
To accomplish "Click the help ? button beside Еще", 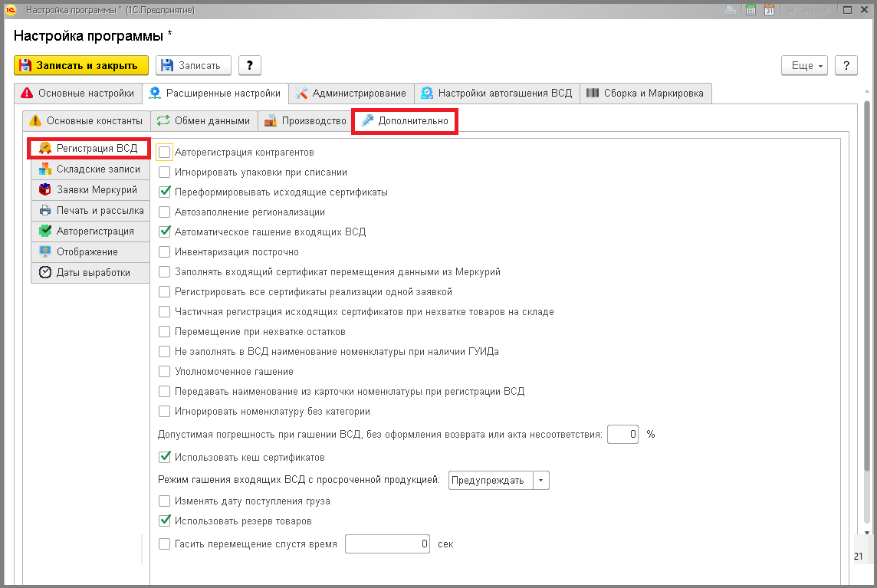I will click(846, 65).
